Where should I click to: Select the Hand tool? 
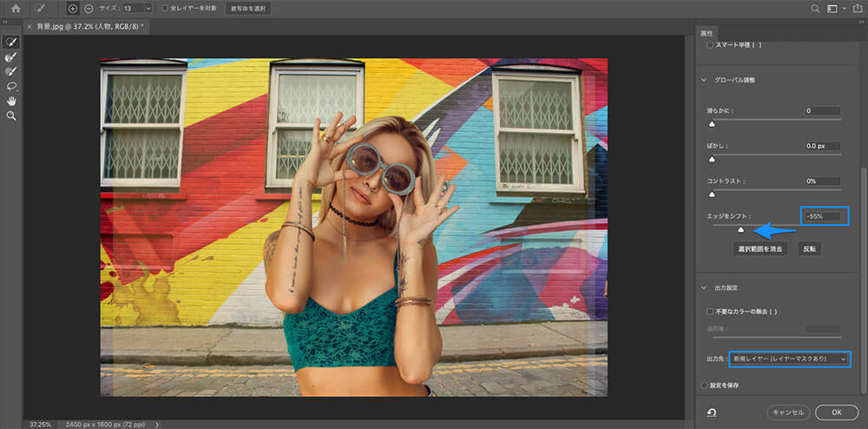point(11,101)
